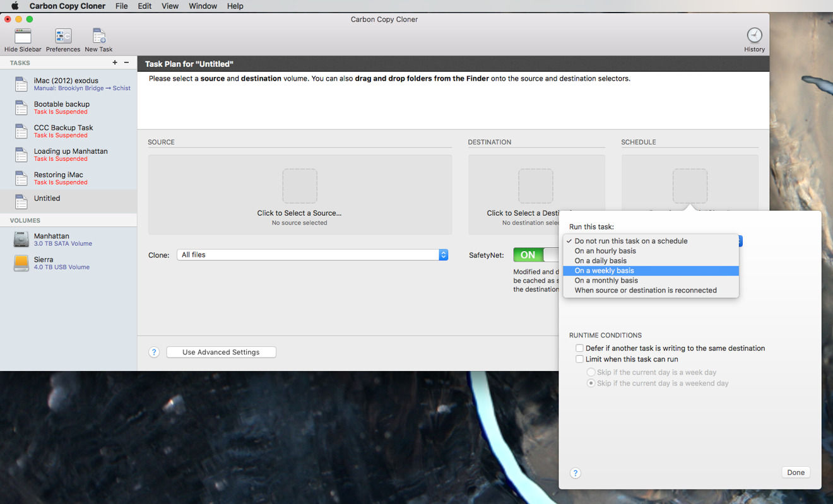Toggle the SafetyNet ON switch
The height and width of the screenshot is (504, 833).
coord(536,255)
